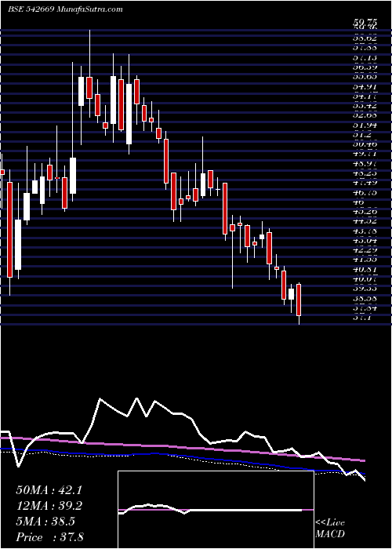Image resolution: width=392 pixels, height=549 pixels.
Task: Click the 37.1 bottom price label
Action: pos(361,318)
